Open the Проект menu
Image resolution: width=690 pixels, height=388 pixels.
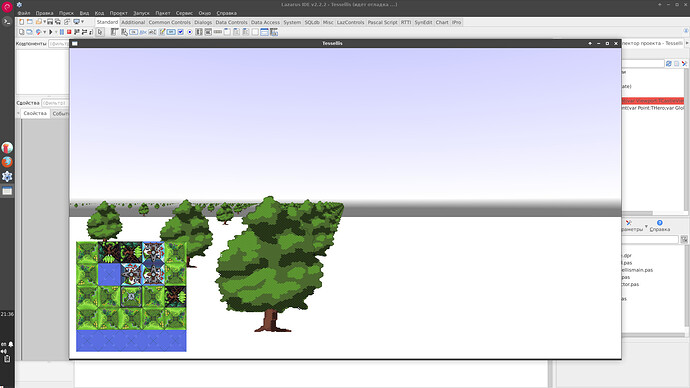[x=118, y=13]
